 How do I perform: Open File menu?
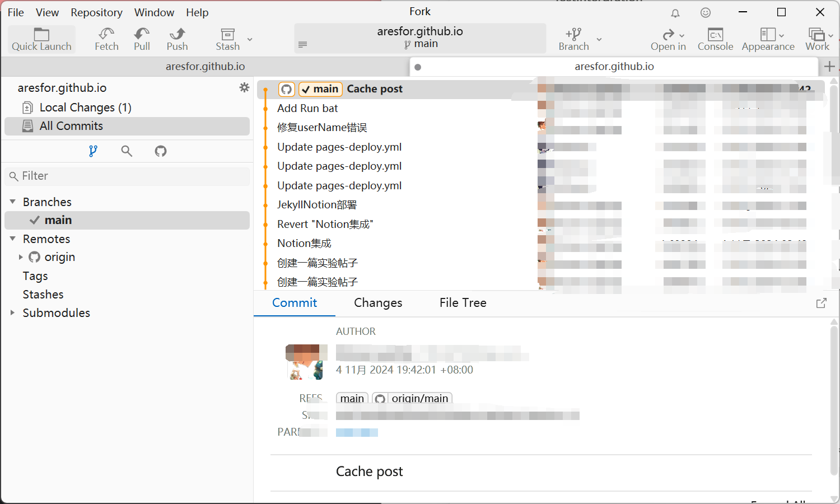pos(16,12)
